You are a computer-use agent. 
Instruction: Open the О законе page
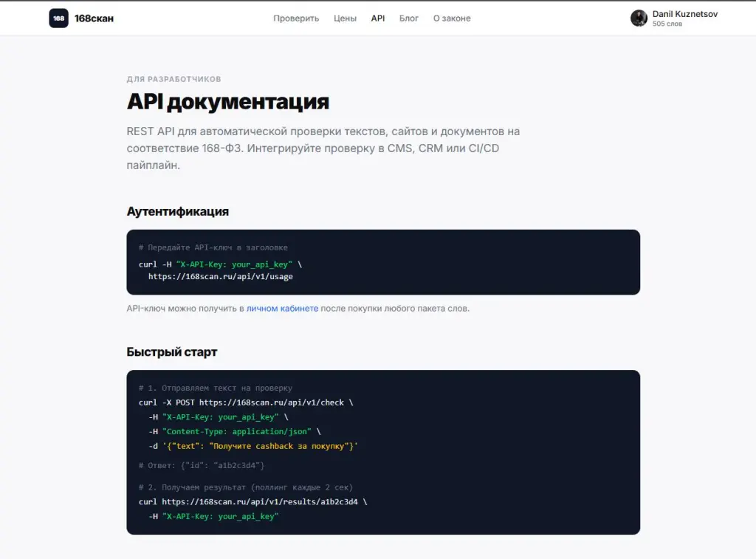click(x=451, y=18)
